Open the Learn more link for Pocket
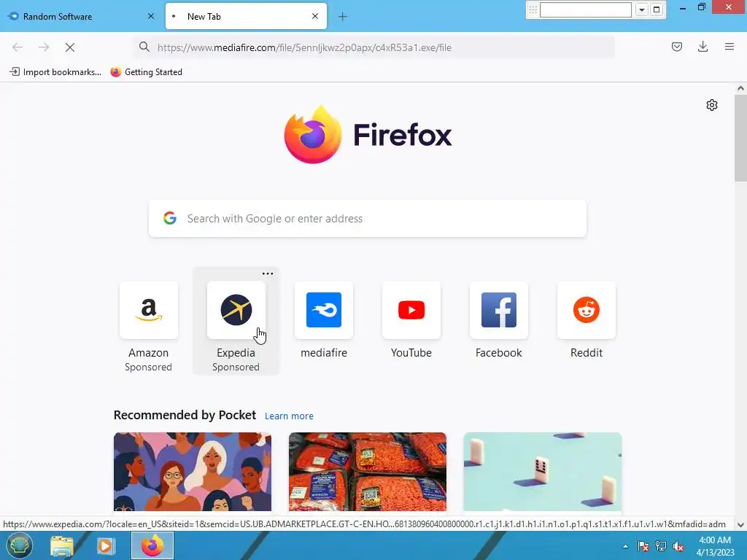This screenshot has width=747, height=560. coord(289,416)
